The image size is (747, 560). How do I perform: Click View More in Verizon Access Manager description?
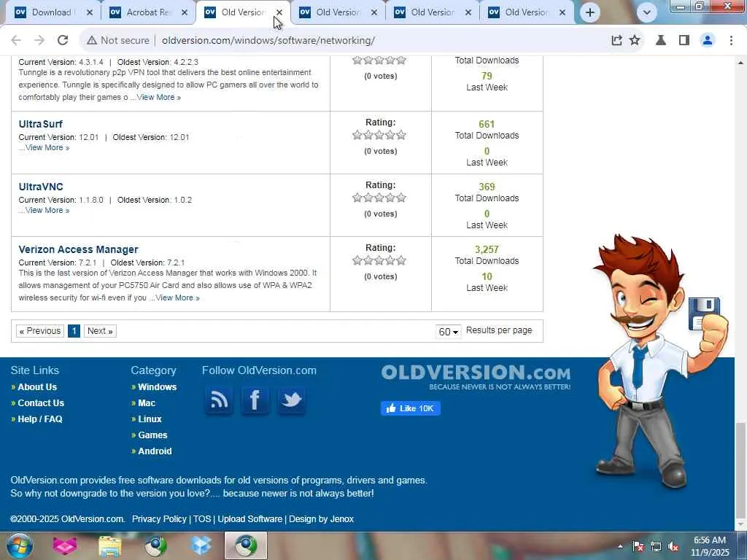pyautogui.click(x=177, y=297)
